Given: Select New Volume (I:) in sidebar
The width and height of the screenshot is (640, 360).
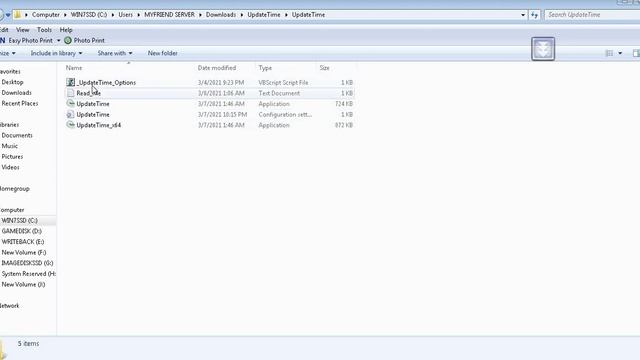Looking at the screenshot, I should (x=23, y=284).
